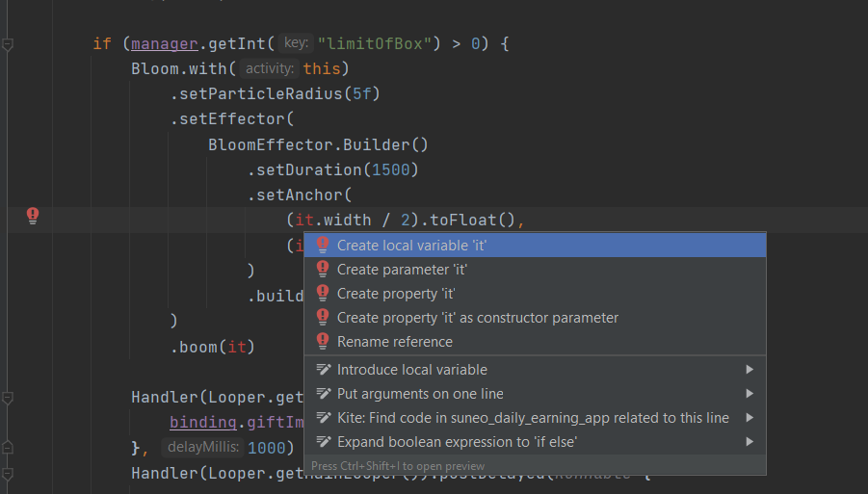Choose Kite 'Find code' related to this line
This screenshot has height=494, width=868.
(x=535, y=418)
